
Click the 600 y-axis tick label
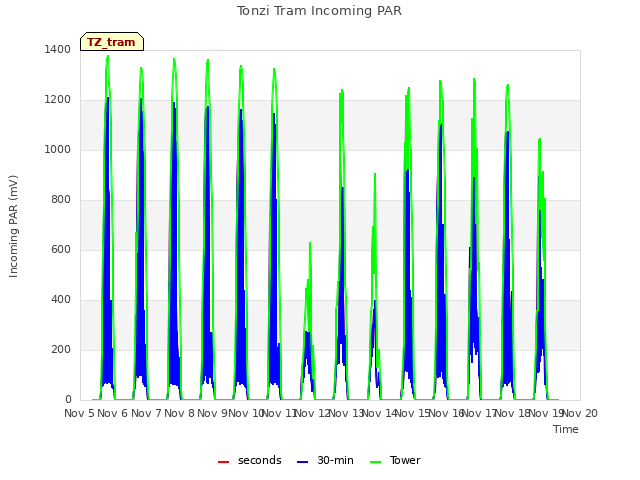coord(61,249)
